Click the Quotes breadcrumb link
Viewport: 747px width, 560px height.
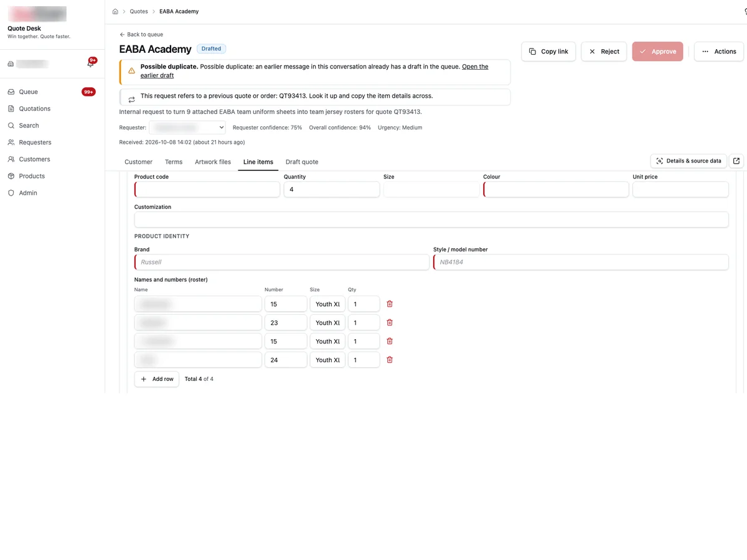coord(139,11)
